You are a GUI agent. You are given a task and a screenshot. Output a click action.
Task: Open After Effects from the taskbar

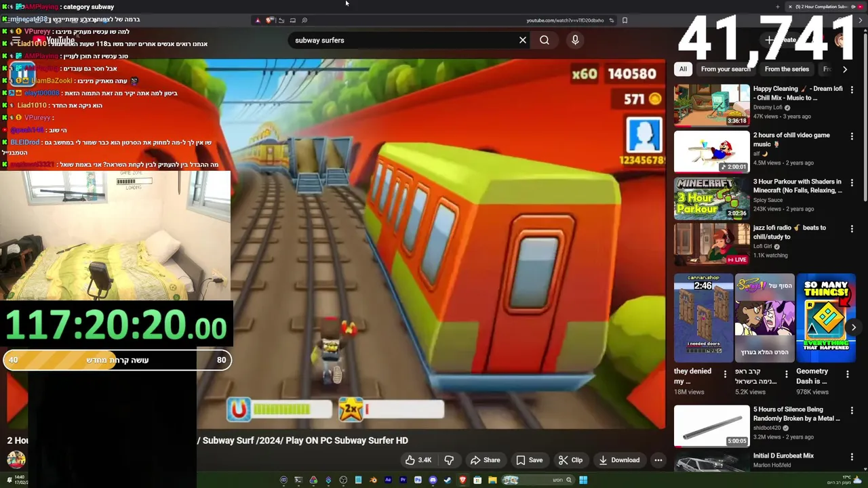click(x=388, y=480)
